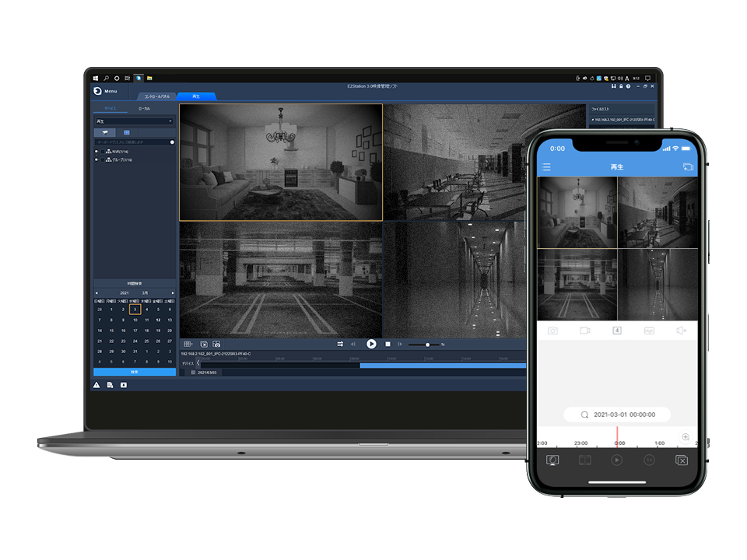
Task: Select the corridor camera feed on the laptop
Action: pyautogui.click(x=455, y=280)
